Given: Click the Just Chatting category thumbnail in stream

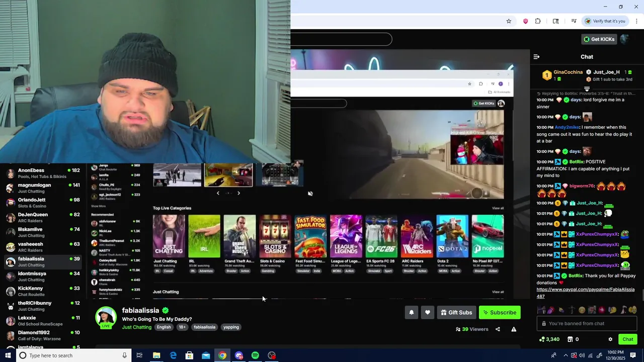Looking at the screenshot, I should click(169, 236).
